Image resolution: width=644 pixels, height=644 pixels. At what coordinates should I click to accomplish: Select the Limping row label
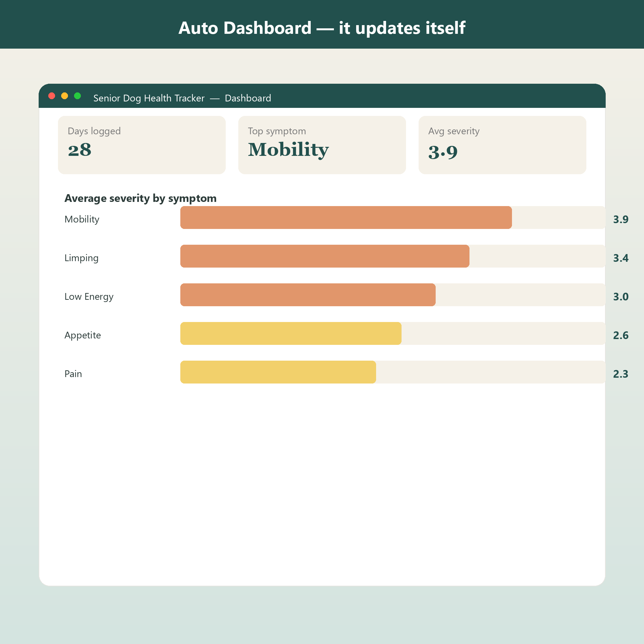(81, 258)
